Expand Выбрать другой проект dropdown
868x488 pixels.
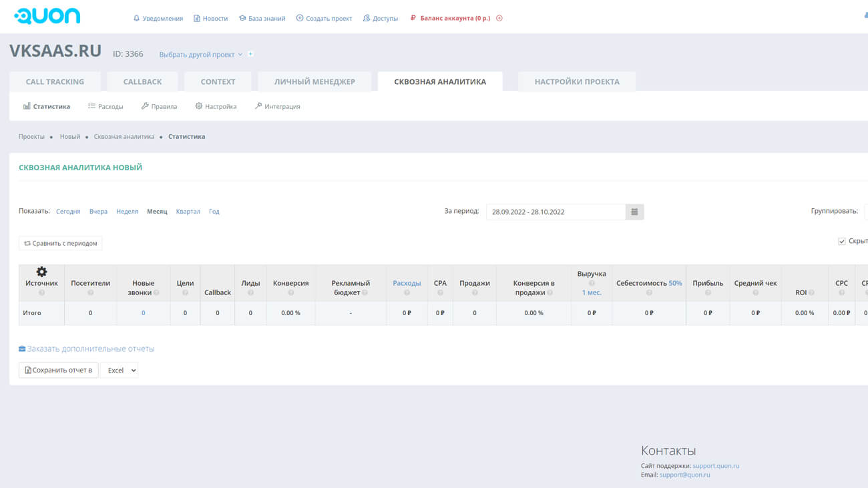[200, 55]
